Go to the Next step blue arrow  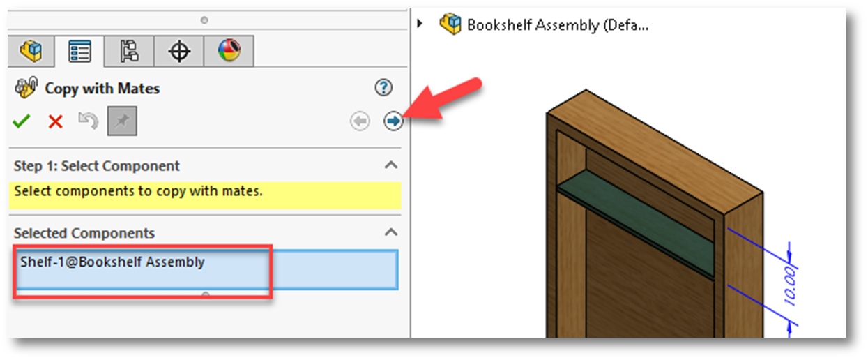(394, 122)
